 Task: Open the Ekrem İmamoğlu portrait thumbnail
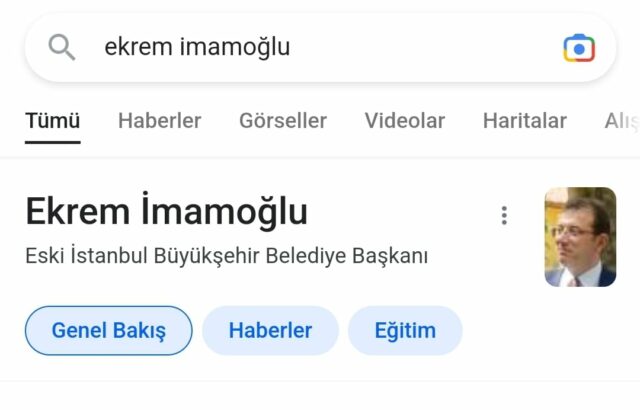pos(580,237)
